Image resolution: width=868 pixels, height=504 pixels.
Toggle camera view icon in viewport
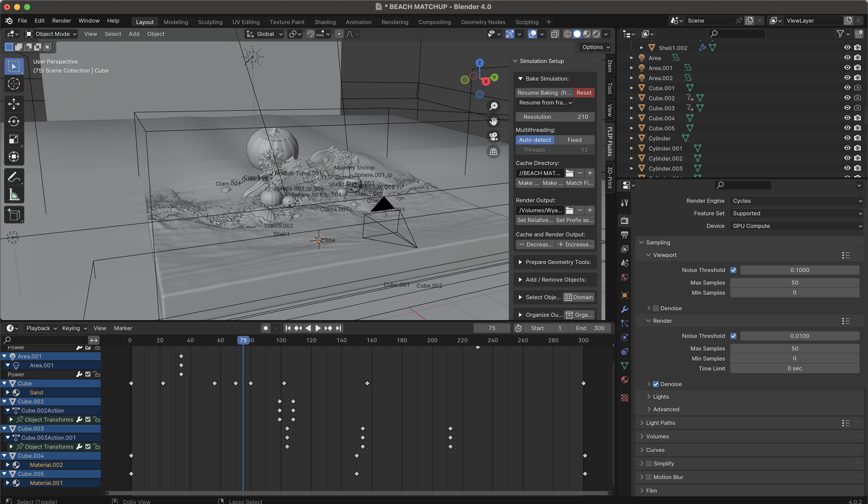point(493,136)
